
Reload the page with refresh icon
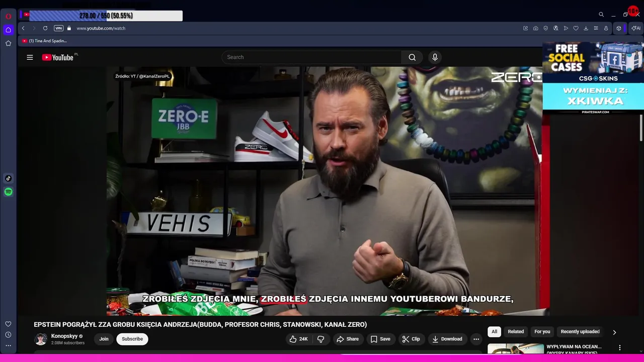[x=45, y=28]
